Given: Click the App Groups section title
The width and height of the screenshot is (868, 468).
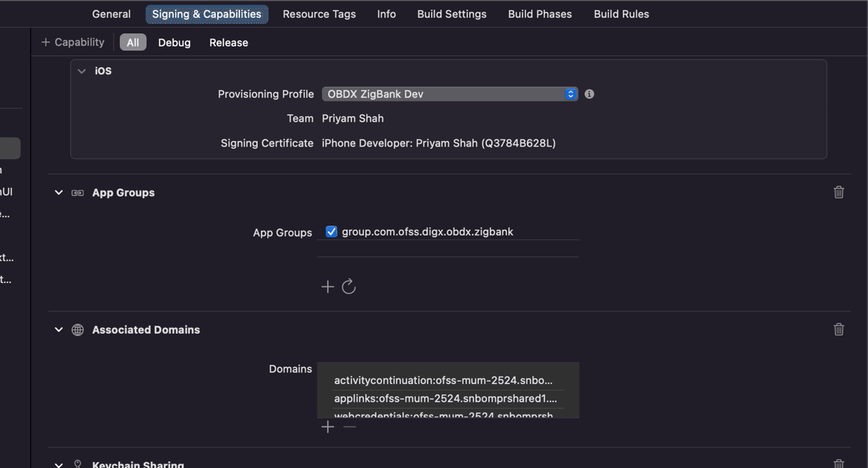Looking at the screenshot, I should [124, 193].
